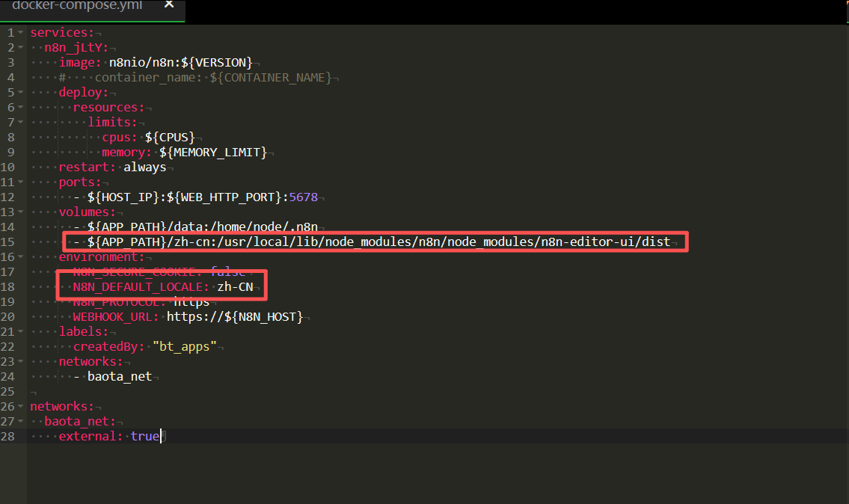Close the docker-compose.yml tab
The image size is (849, 504).
169,4
